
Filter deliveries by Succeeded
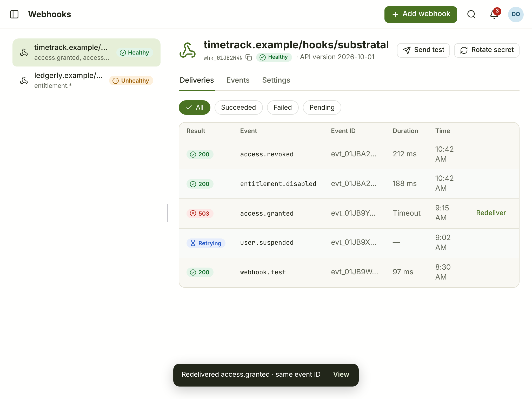pos(238,108)
